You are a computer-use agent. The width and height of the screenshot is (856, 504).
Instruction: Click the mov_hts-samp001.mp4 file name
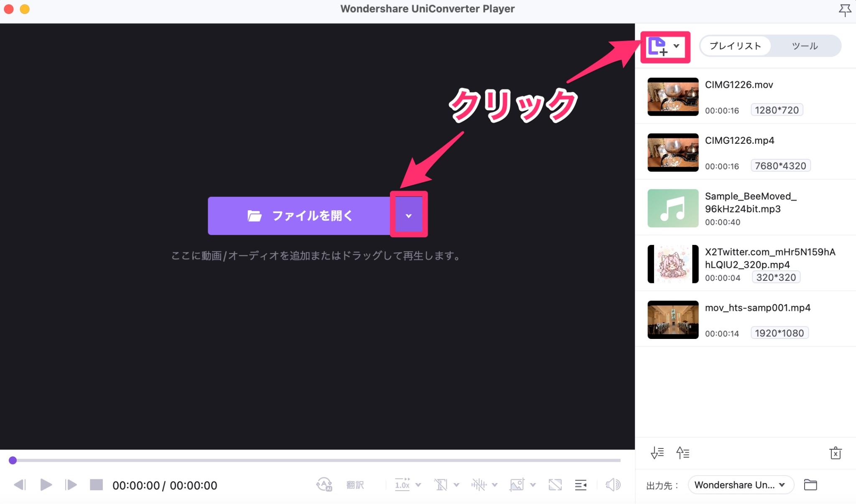(x=757, y=308)
